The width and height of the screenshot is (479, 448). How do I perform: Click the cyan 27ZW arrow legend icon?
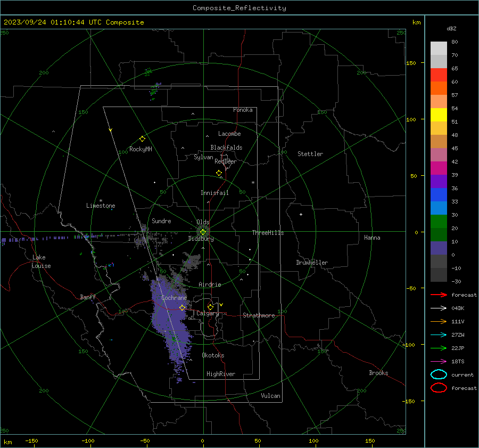tap(439, 335)
